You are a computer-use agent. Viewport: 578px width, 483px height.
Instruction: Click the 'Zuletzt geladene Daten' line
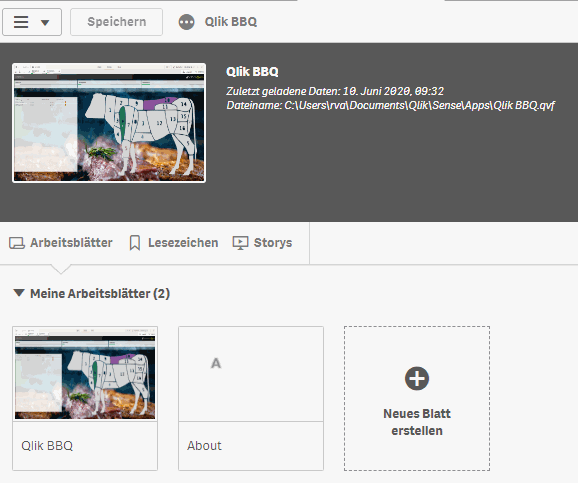(x=335, y=91)
